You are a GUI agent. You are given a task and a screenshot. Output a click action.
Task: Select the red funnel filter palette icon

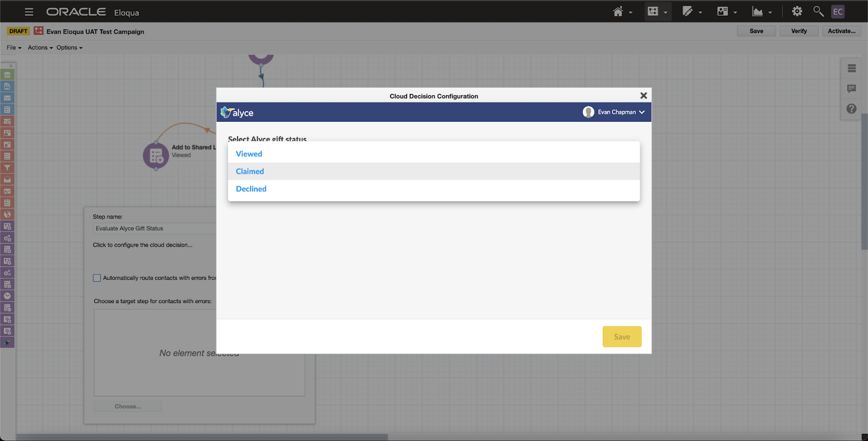coord(8,168)
